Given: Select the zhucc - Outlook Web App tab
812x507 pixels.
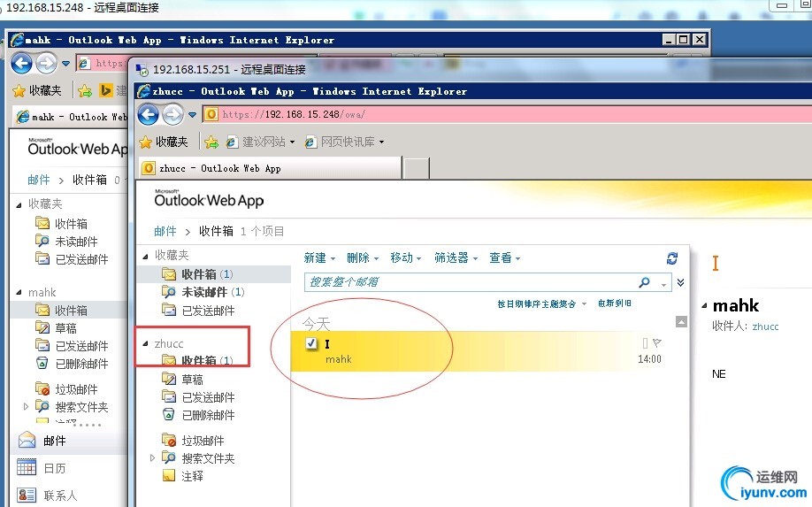Looking at the screenshot, I should pos(271,168).
